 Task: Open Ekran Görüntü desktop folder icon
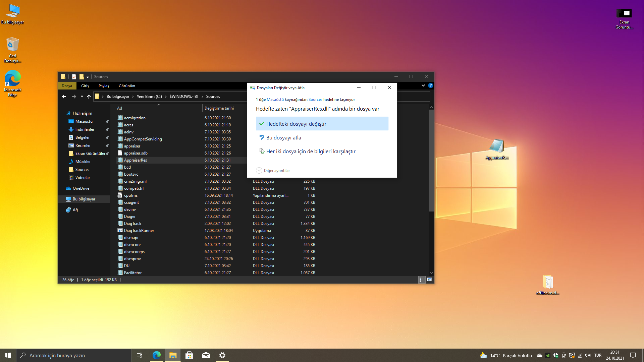(624, 18)
